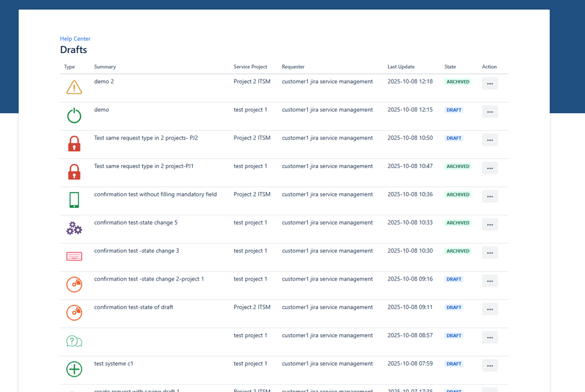Click the speech bubble icon on the untitled draft
The image size is (585, 392).
click(x=74, y=341)
